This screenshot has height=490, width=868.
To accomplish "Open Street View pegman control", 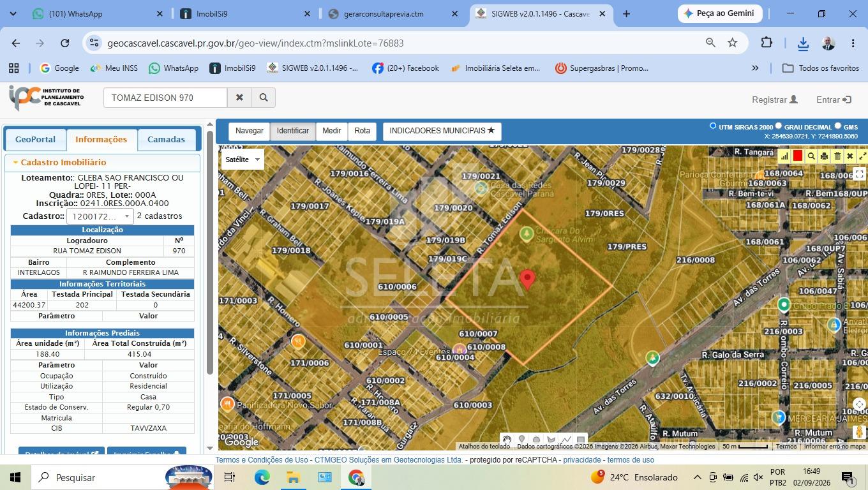I will coord(859,432).
